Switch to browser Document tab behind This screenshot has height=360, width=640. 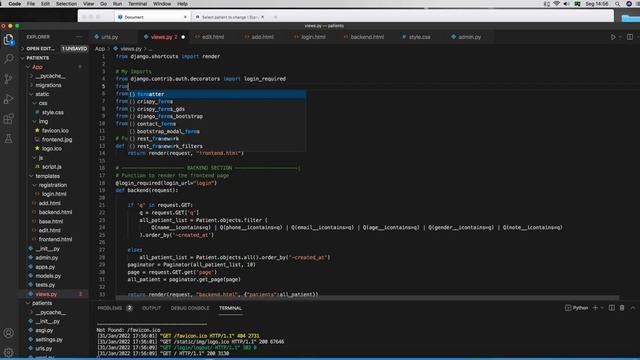click(152, 17)
